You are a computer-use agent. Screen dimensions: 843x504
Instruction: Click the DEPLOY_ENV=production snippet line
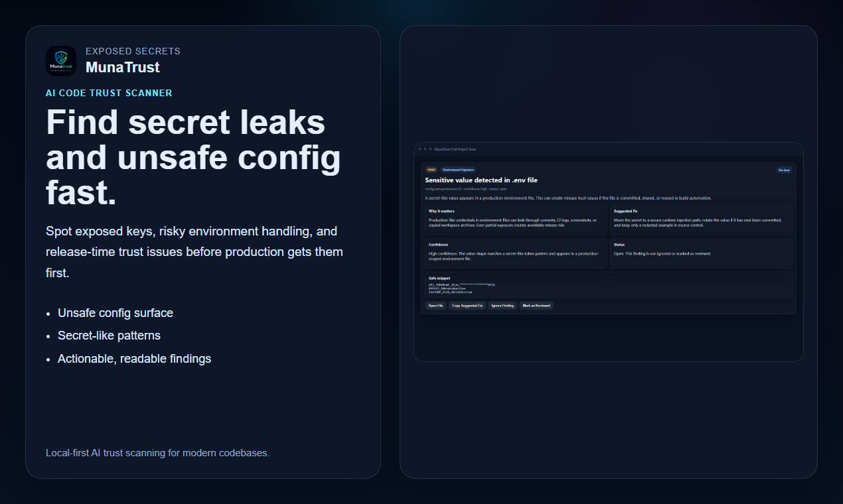447,288
